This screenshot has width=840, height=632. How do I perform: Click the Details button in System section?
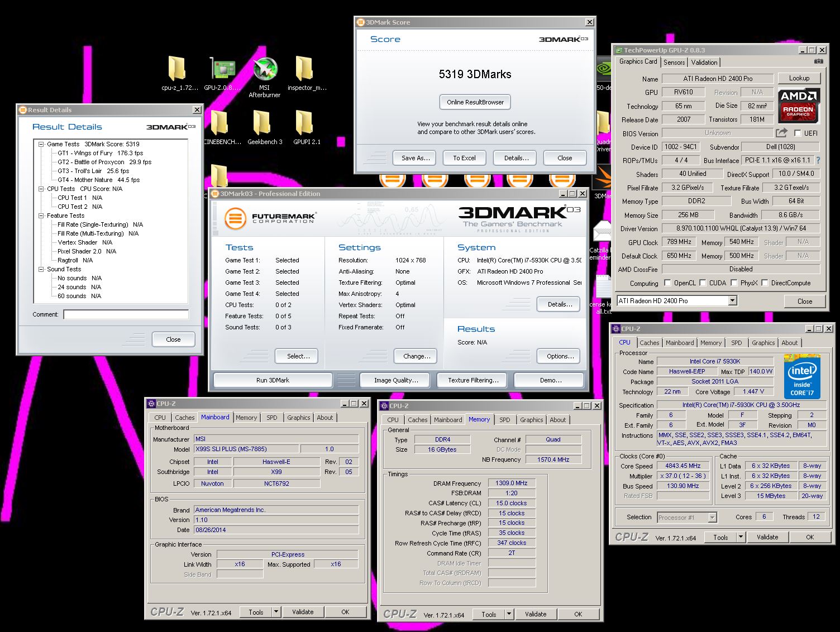pos(560,304)
